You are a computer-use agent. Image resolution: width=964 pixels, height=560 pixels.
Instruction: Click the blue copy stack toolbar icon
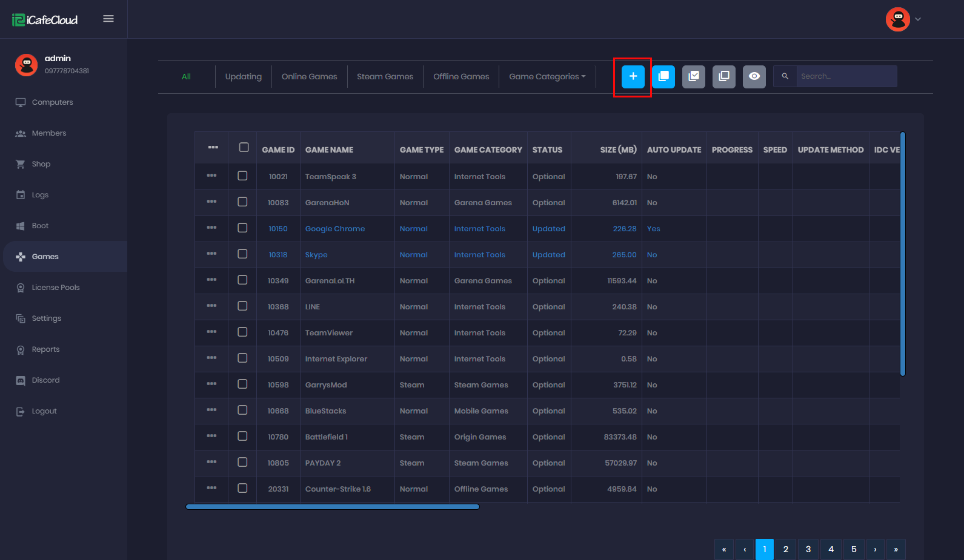(x=663, y=77)
